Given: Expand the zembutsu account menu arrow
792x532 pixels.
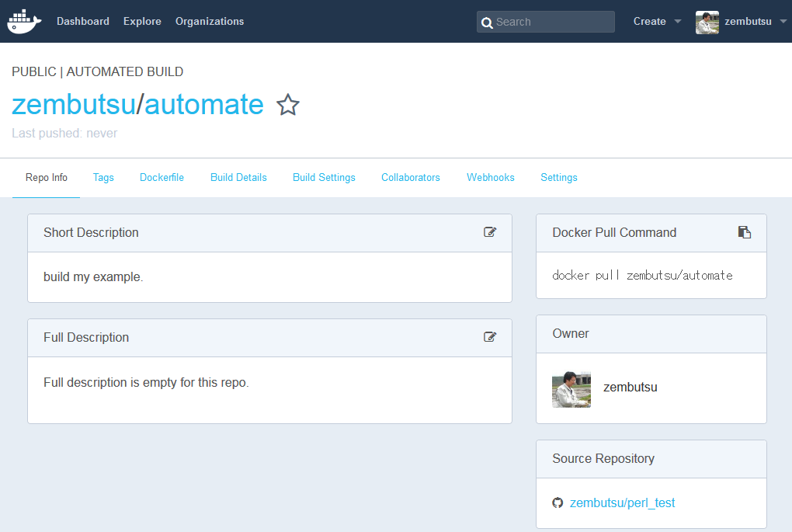Looking at the screenshot, I should coord(783,21).
